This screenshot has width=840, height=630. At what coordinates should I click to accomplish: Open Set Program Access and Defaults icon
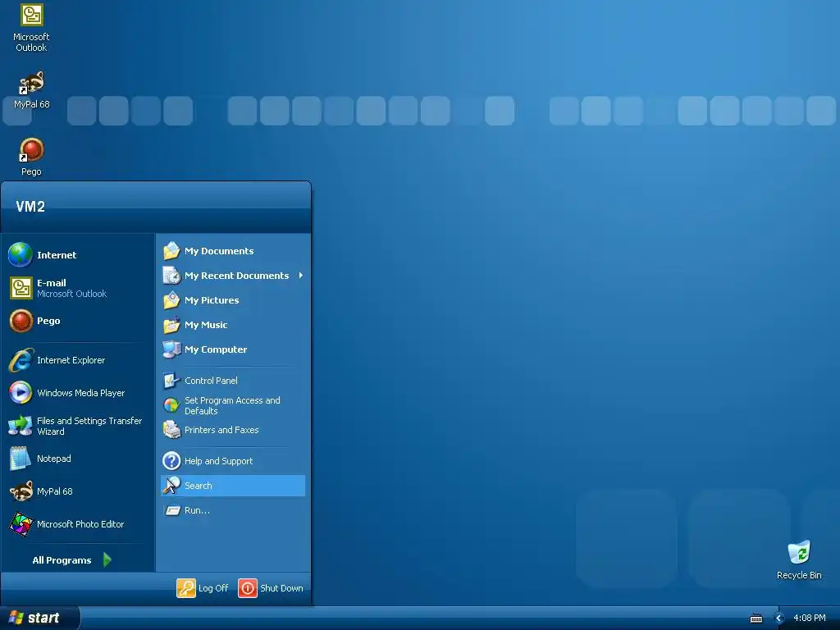coord(171,405)
